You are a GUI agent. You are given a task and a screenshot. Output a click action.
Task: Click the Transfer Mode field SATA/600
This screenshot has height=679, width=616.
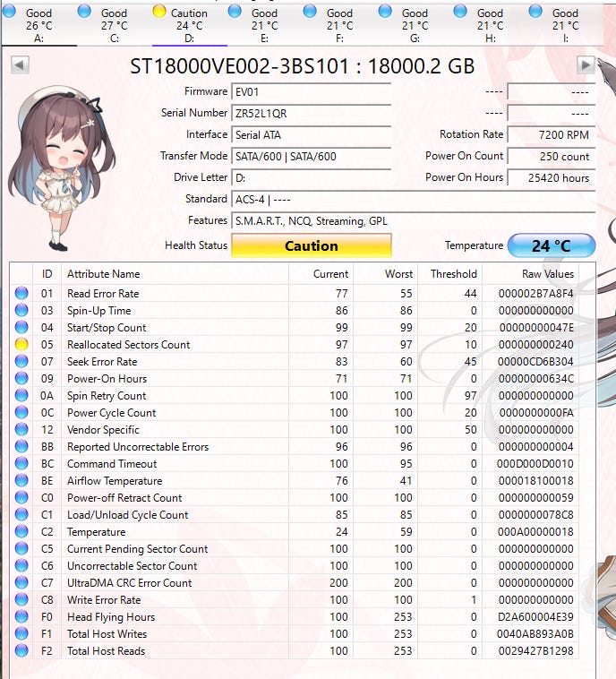(x=312, y=157)
